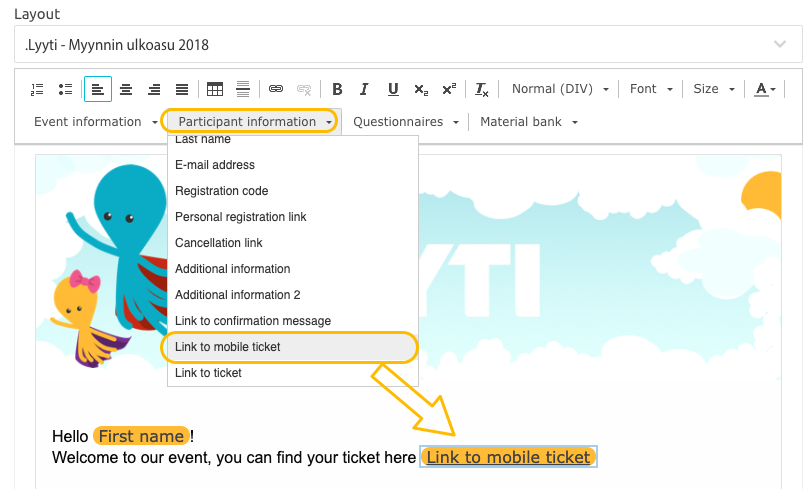Viewport: 809px width, 489px height.
Task: Open the Layout selection dropdown
Action: pyautogui.click(x=408, y=45)
